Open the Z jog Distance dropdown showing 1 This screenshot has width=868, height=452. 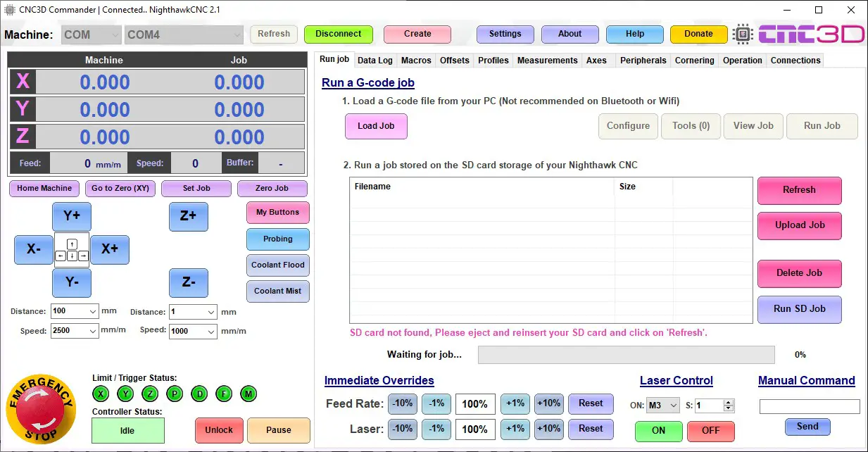click(193, 311)
